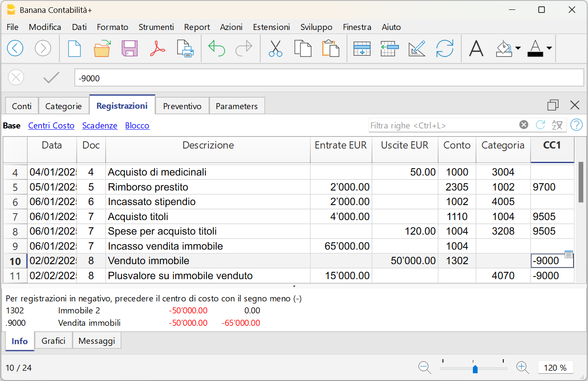Click the zoom slider handle
The image size is (588, 381).
[475, 369]
